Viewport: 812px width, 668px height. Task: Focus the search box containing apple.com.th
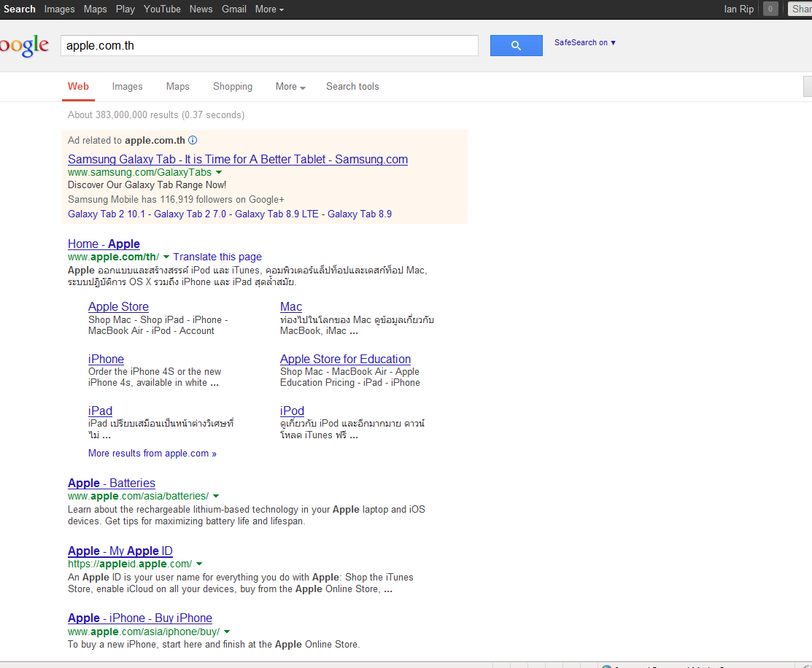[269, 45]
